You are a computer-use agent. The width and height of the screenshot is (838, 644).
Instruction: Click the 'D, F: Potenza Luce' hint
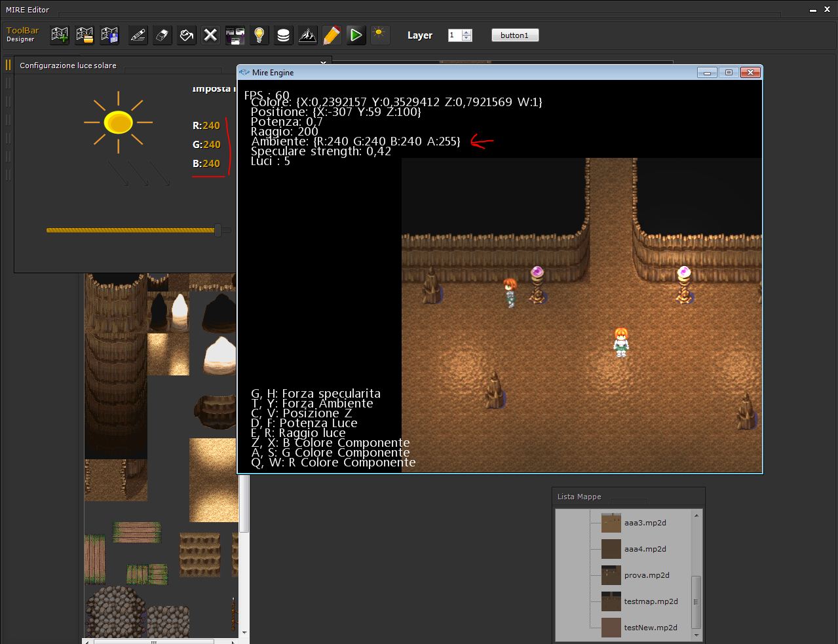[304, 423]
